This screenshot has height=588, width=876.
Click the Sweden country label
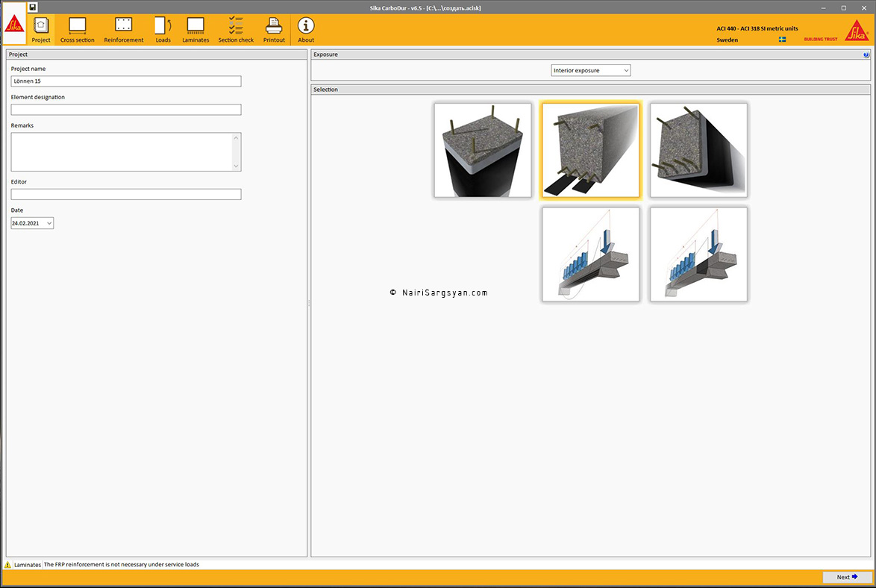click(727, 40)
